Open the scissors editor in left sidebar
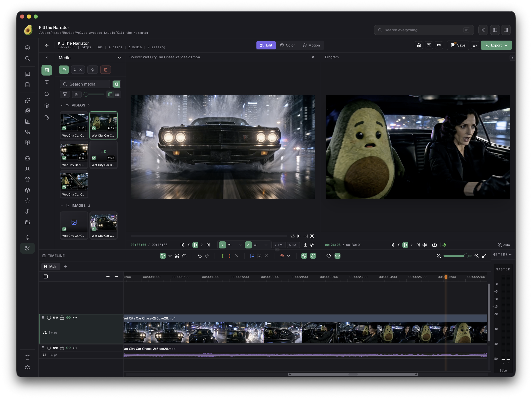The height and width of the screenshot is (399, 532). tap(27, 248)
